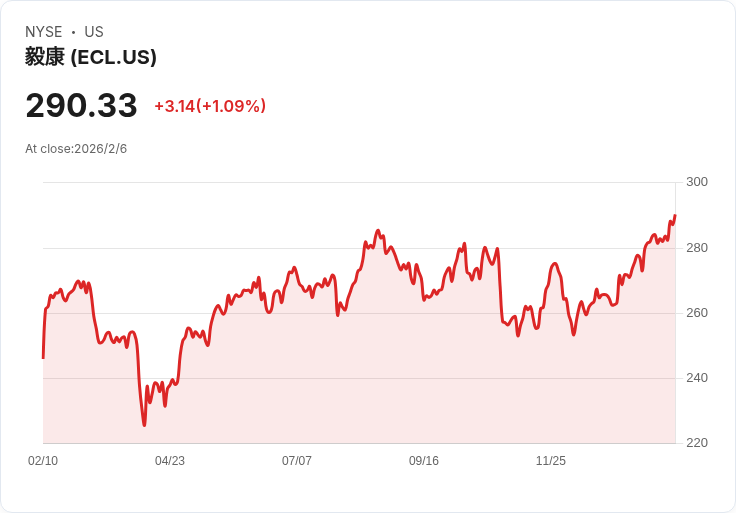Click the chart's lowest dip near 04/23
Viewport: 736px width, 513px height.
(144, 425)
